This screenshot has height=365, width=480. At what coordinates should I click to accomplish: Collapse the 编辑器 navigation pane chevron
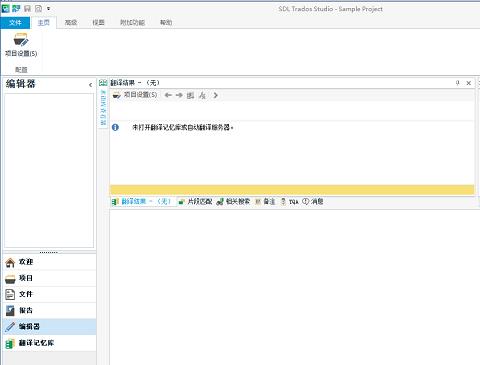(90, 85)
